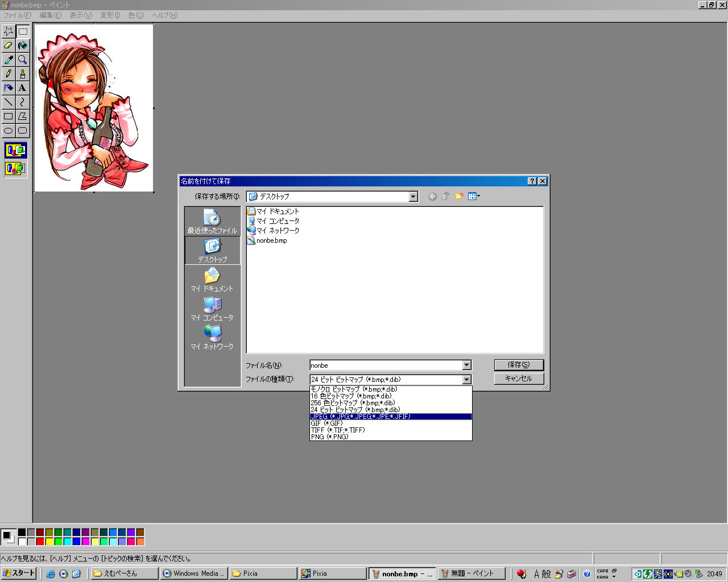This screenshot has width=728, height=582.
Task: Launch Windows Media Player quick launch icon
Action: [64, 574]
